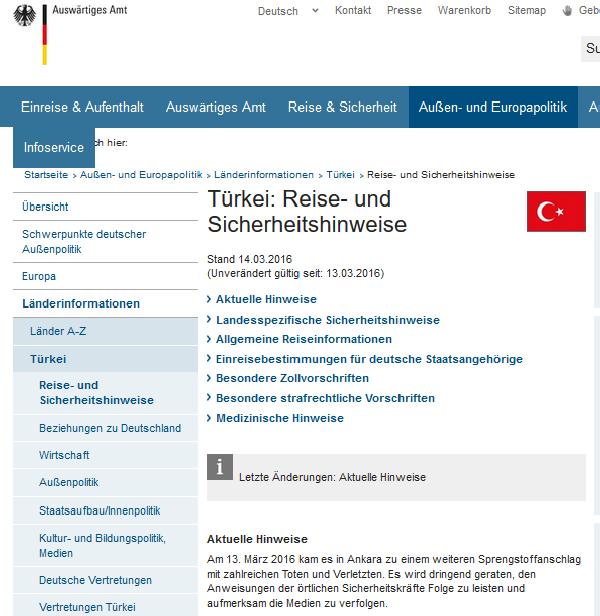
Task: Open Vertretungen Türkei sidebar item
Action: [x=105, y=606]
